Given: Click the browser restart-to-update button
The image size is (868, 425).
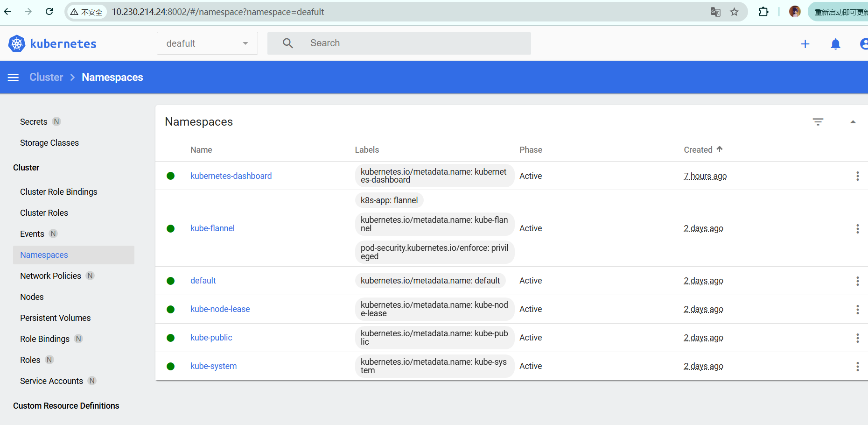Looking at the screenshot, I should coord(839,12).
